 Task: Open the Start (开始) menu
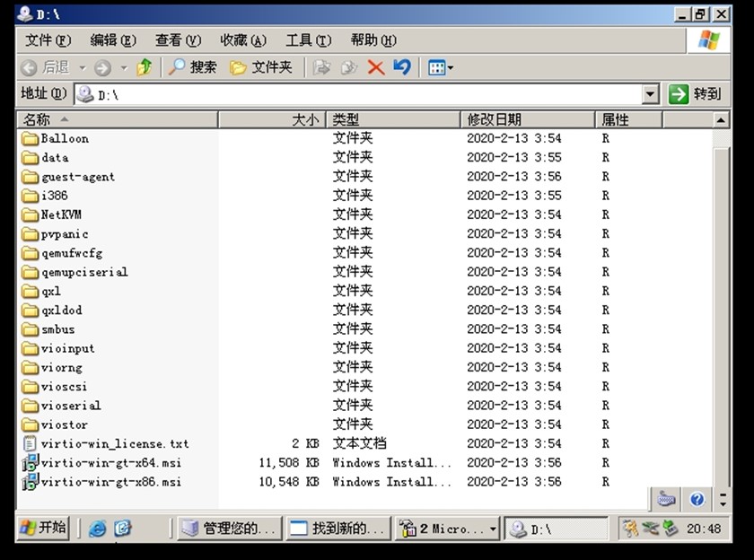[x=43, y=528]
